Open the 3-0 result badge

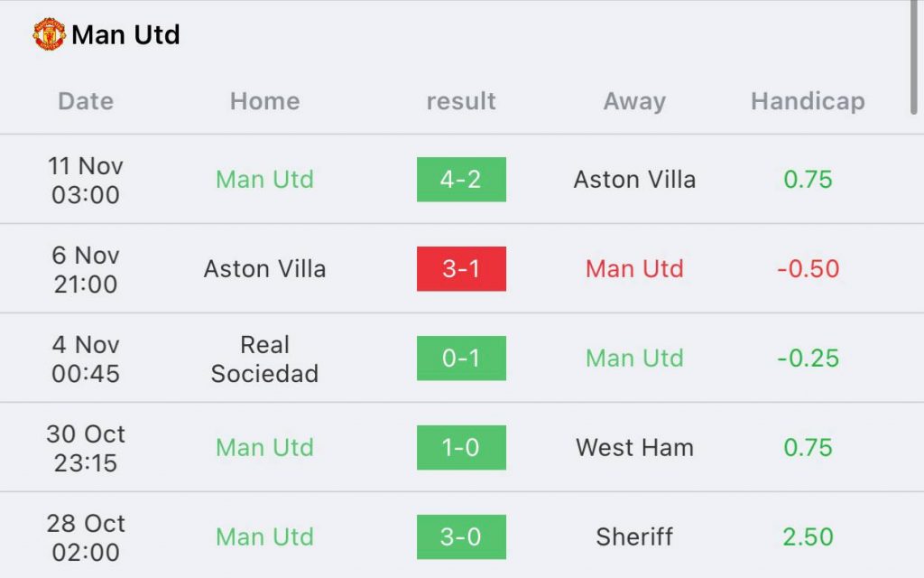click(x=461, y=537)
